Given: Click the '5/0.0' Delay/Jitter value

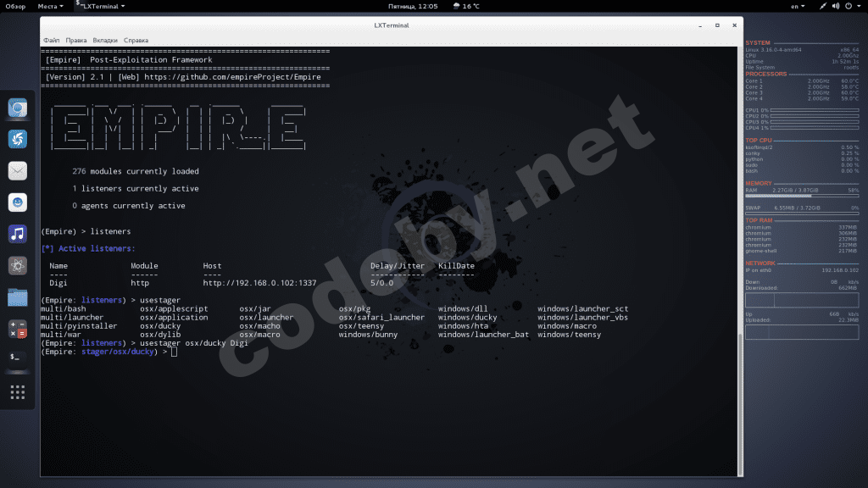Looking at the screenshot, I should pyautogui.click(x=382, y=283).
